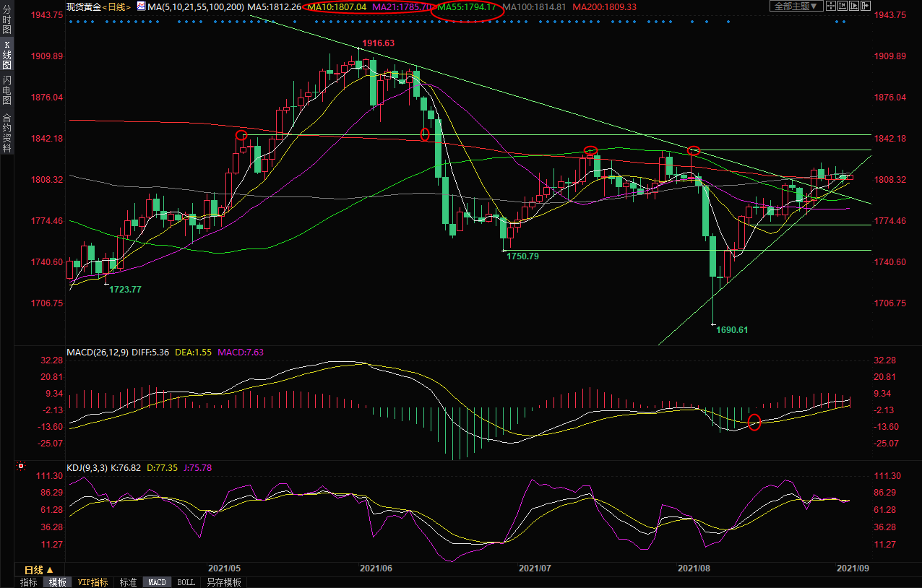Click the play-forward chart icon
922x588 pixels.
(854, 6)
